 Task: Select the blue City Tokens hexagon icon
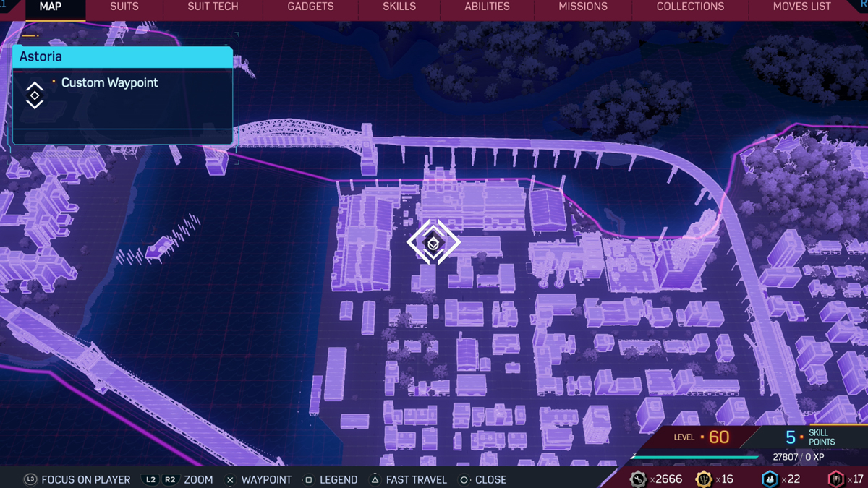pyautogui.click(x=769, y=479)
